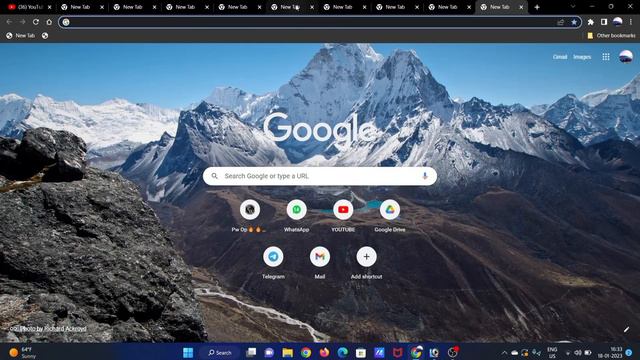The height and width of the screenshot is (360, 640).
Task: Click the Google search box
Action: click(x=320, y=176)
